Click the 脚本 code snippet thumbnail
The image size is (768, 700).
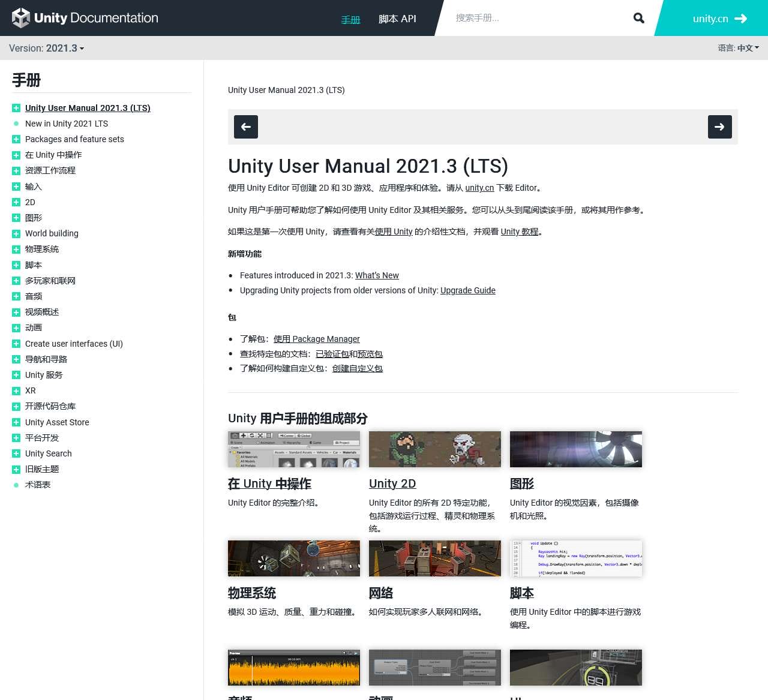coord(576,558)
